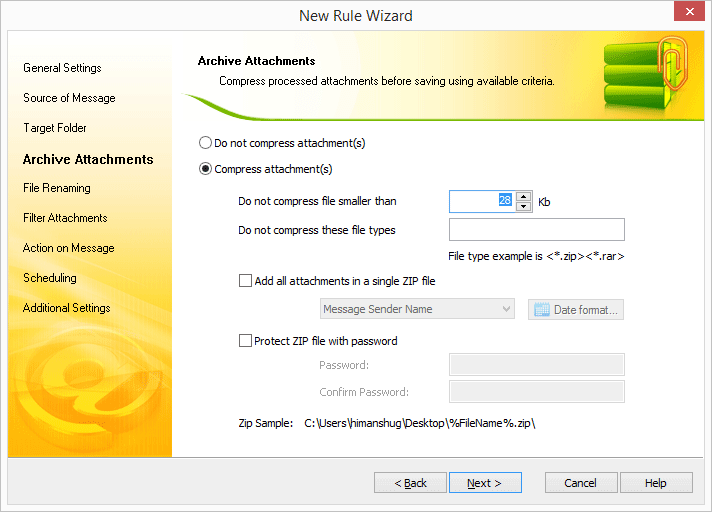The image size is (712, 512).
Task: Navigate to Filter Attachments step
Action: [65, 218]
